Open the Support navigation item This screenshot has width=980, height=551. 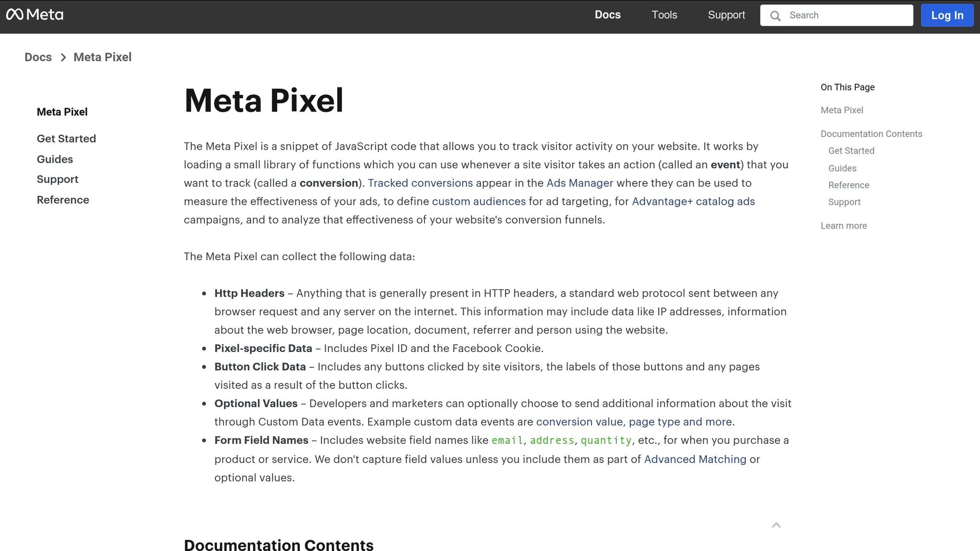pyautogui.click(x=726, y=15)
